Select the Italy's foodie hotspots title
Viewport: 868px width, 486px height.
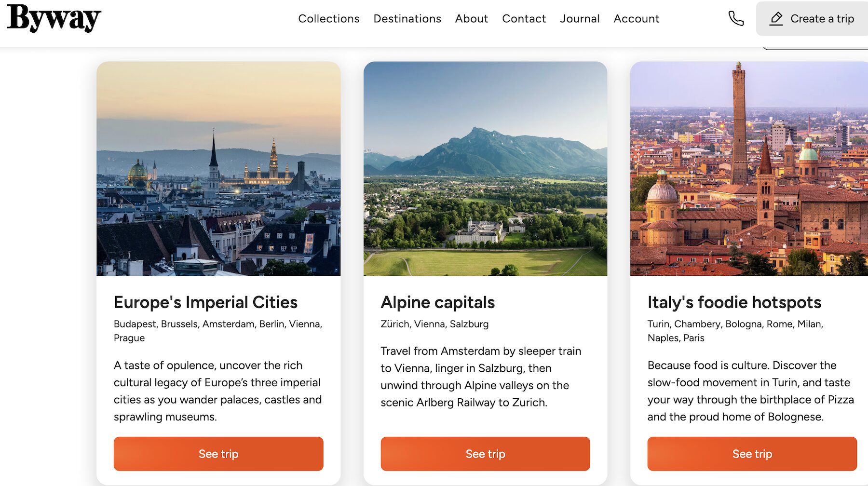click(x=734, y=302)
